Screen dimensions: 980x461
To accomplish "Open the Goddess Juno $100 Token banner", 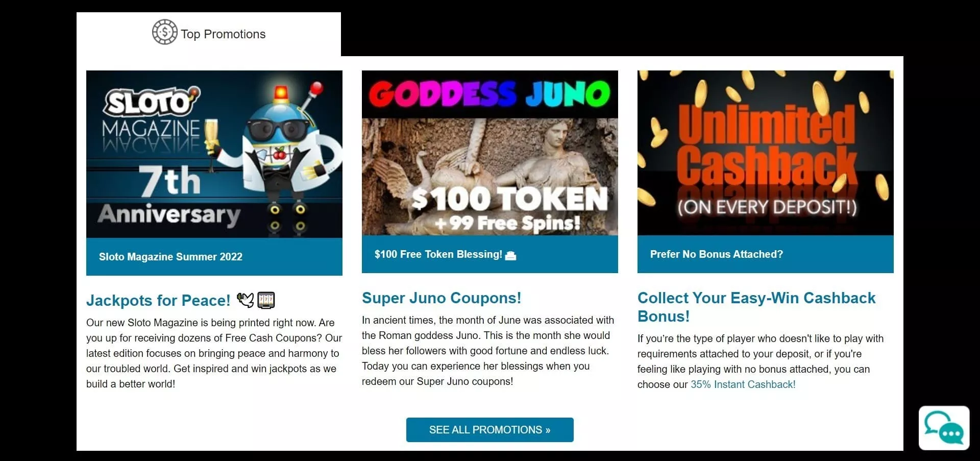I will pos(490,153).
